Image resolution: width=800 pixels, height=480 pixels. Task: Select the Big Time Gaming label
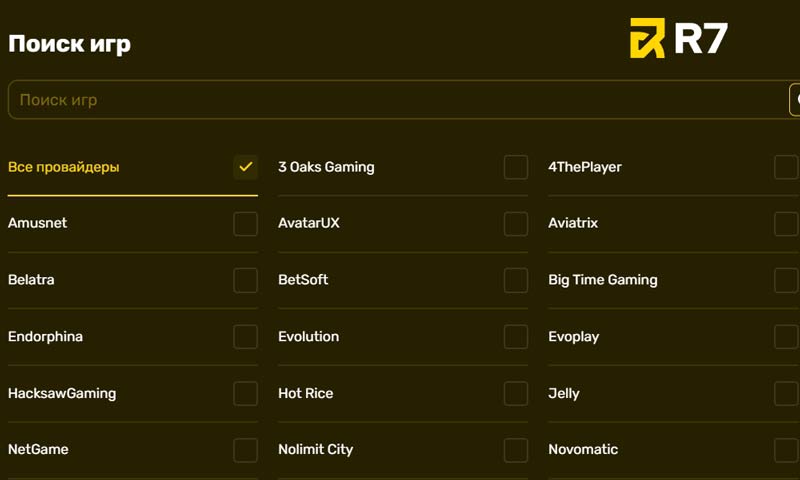[x=603, y=280]
